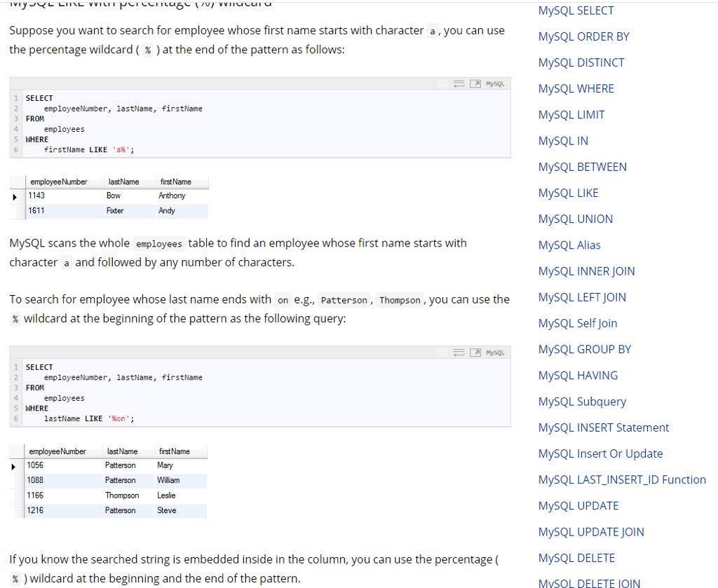Click the WHERE keyword in second query

[x=36, y=408]
